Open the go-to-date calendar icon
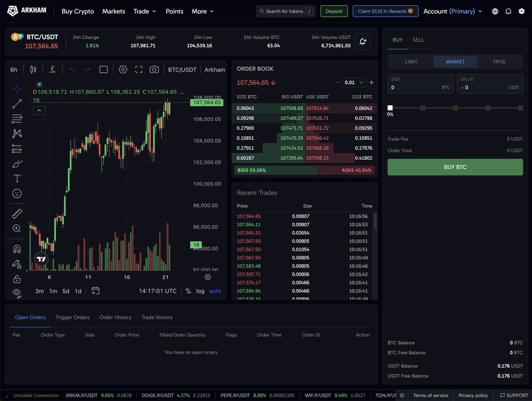Viewport: 532px width, 401px height. click(95, 291)
